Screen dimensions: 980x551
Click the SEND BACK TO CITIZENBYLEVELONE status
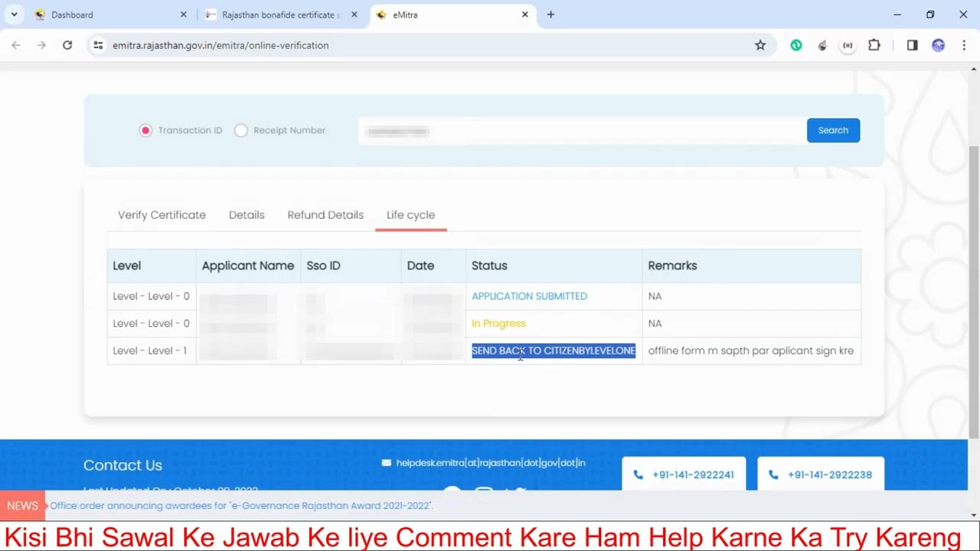tap(554, 350)
